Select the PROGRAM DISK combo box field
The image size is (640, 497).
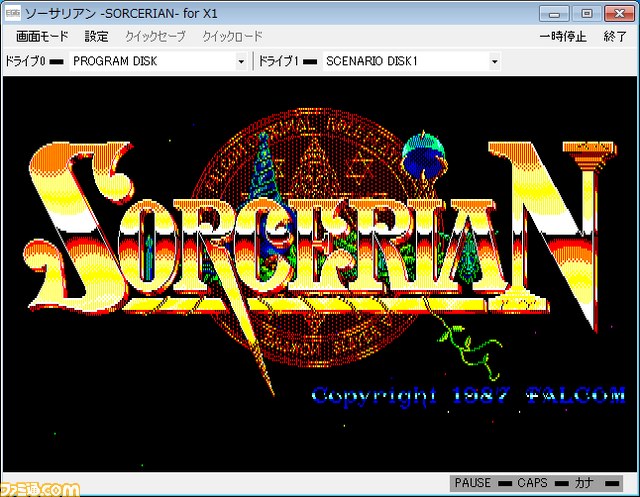click(x=158, y=62)
